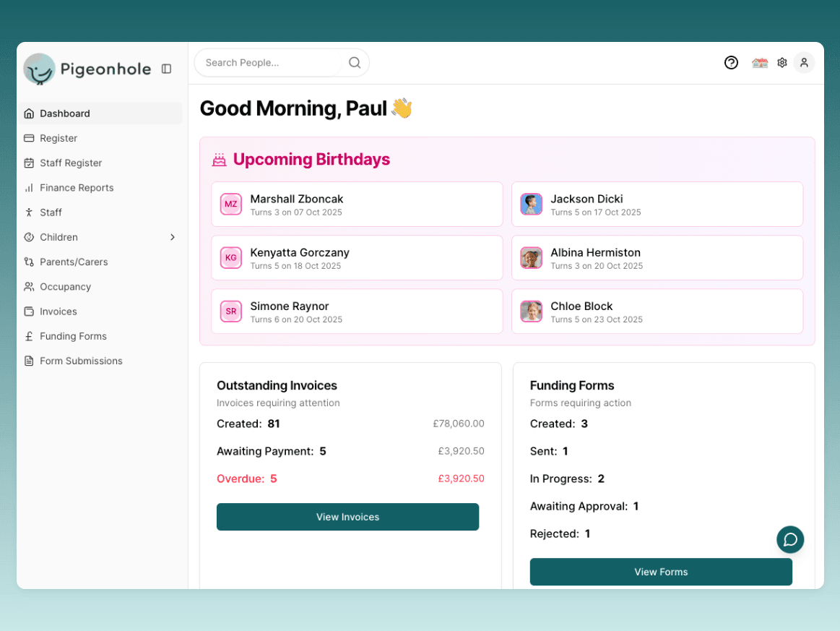This screenshot has width=840, height=631.
Task: Open Jackson Dicki's birthday card
Action: [657, 204]
